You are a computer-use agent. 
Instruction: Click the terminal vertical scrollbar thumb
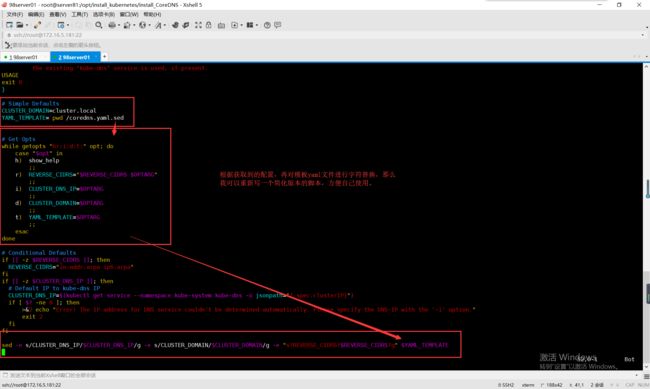pos(647,189)
